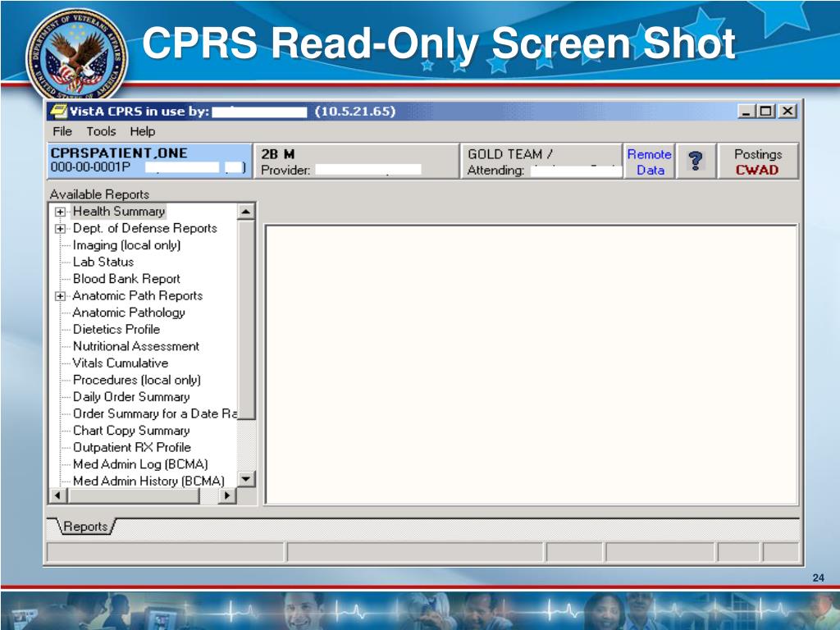Select Imaging (local only) report
Viewport: 840px width, 630px height.
(x=126, y=244)
